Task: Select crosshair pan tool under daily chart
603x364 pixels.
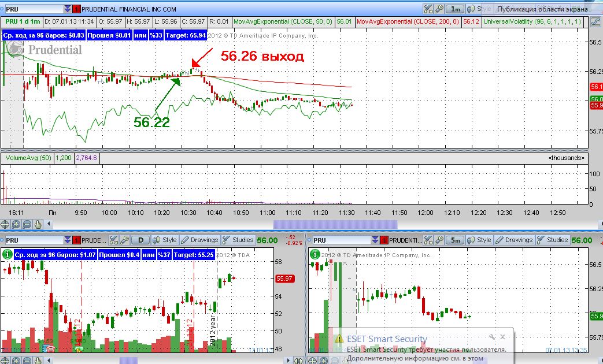Action: click(x=5, y=361)
